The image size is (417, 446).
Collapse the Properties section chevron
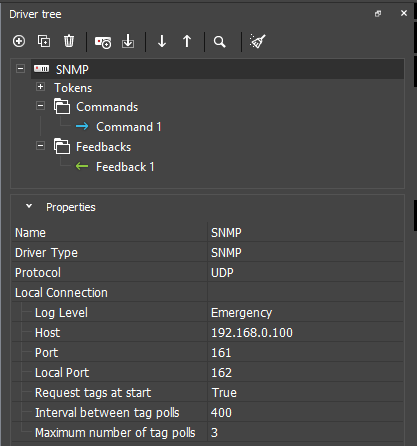click(29, 206)
